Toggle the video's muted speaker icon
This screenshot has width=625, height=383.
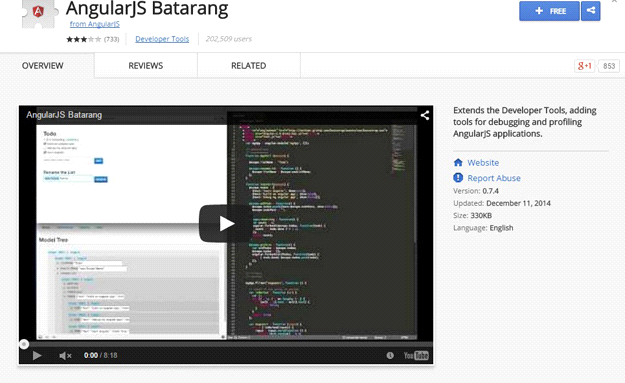click(x=65, y=356)
